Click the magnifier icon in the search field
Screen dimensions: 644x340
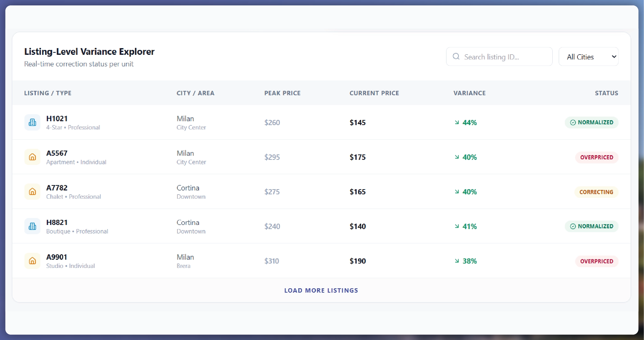pos(457,56)
